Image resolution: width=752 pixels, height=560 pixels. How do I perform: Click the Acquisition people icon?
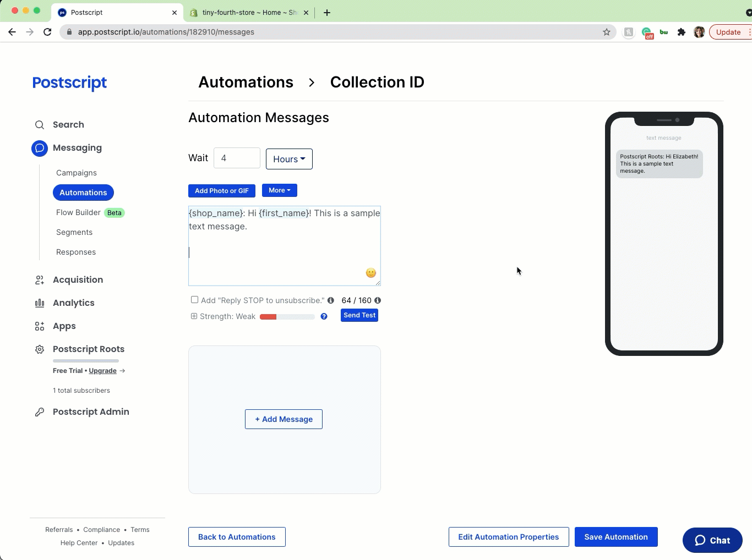[x=40, y=280]
